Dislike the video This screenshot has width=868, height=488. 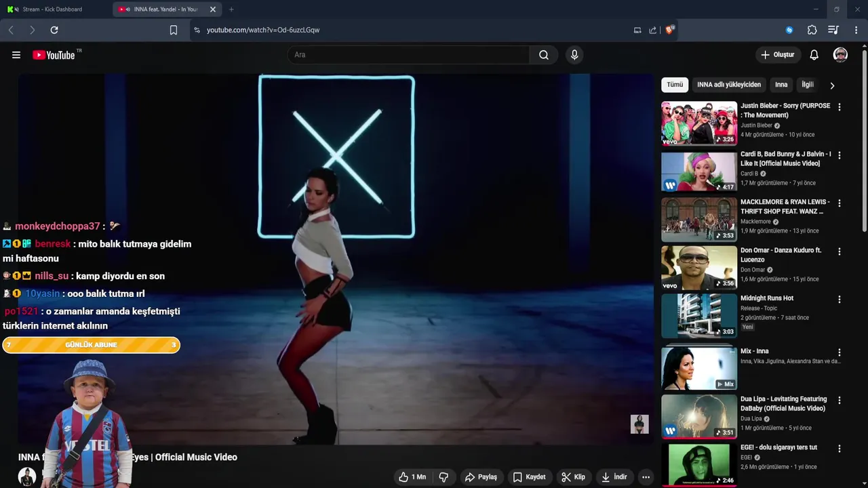[443, 477]
